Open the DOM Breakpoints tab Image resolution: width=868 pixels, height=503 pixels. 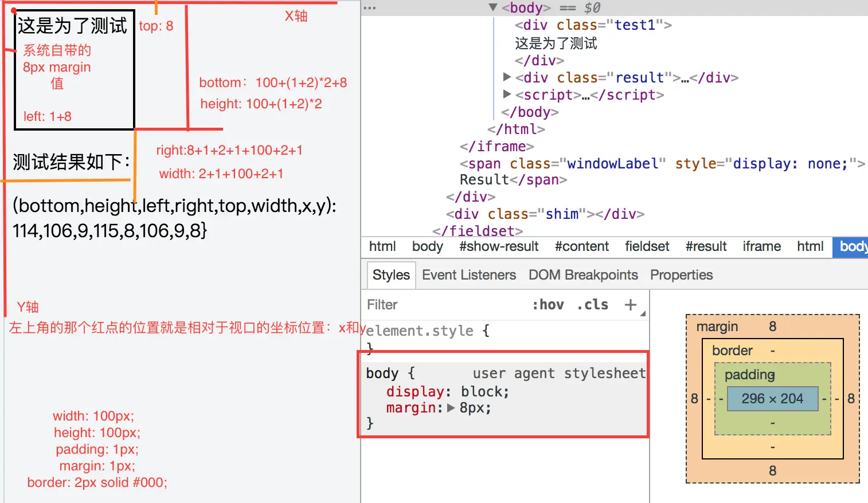click(x=583, y=275)
